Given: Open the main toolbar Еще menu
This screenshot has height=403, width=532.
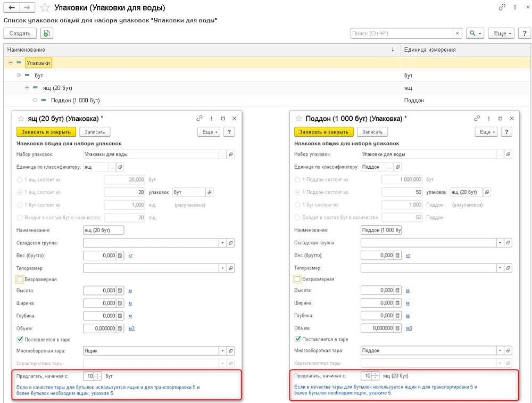Looking at the screenshot, I should (502, 33).
